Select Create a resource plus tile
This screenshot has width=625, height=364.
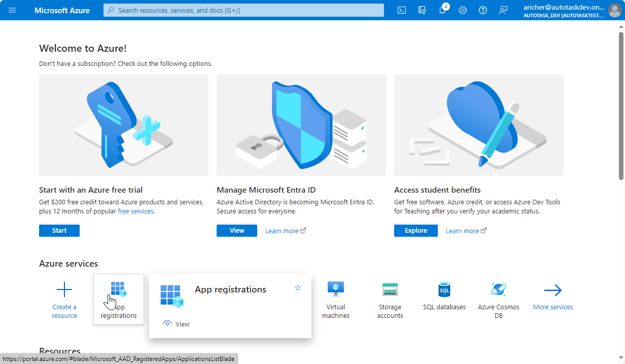[64, 300]
